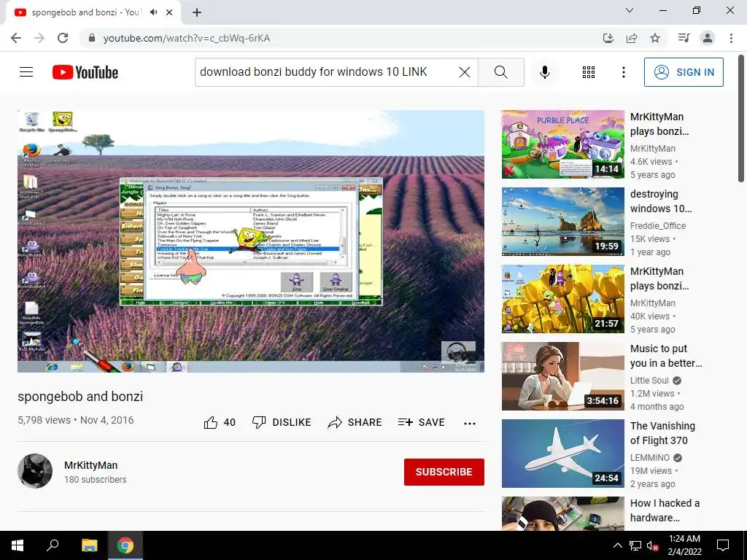The width and height of the screenshot is (747, 560).
Task: Open the 'How I hacked a hardware' thumbnail
Action: (x=562, y=513)
